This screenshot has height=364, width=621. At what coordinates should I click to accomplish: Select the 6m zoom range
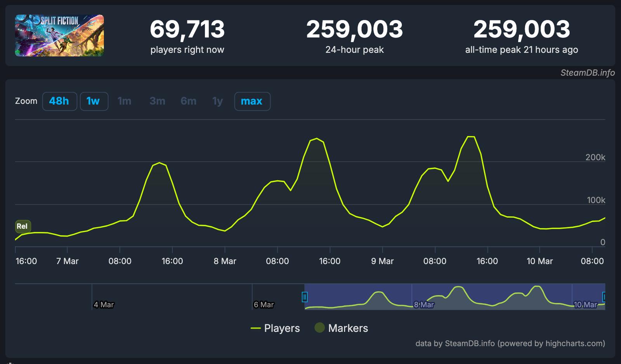pos(188,101)
